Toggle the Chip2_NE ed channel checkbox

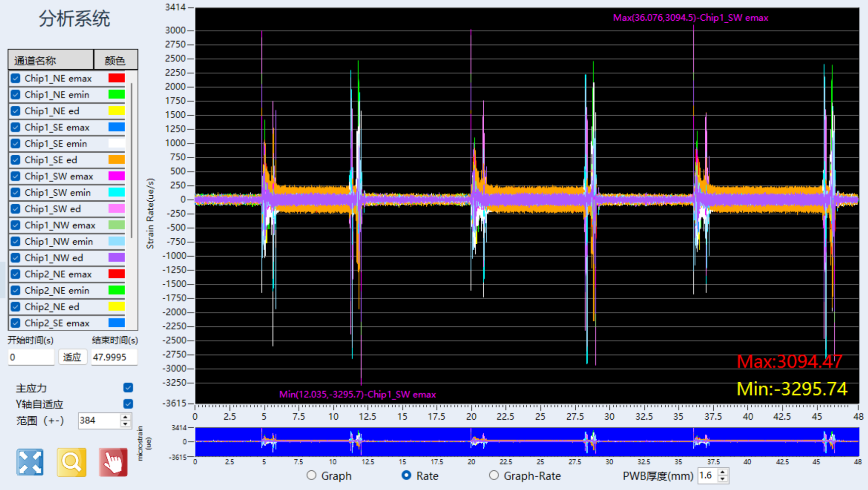[x=16, y=307]
